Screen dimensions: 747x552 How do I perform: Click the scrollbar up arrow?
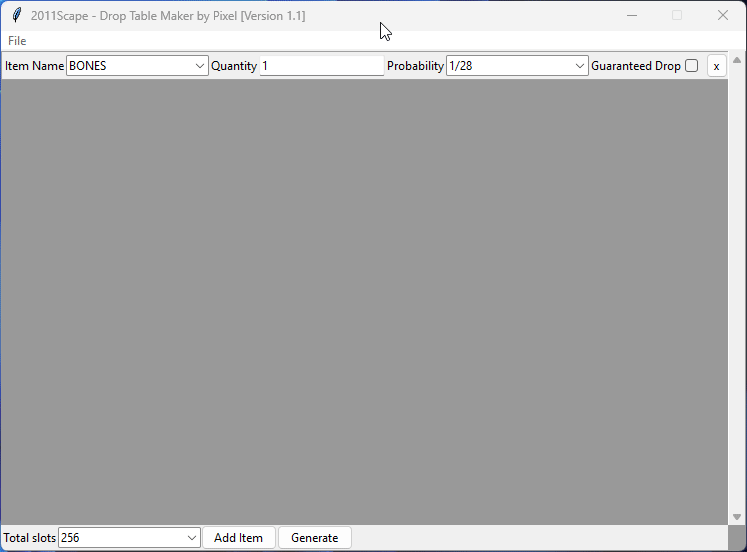737,60
